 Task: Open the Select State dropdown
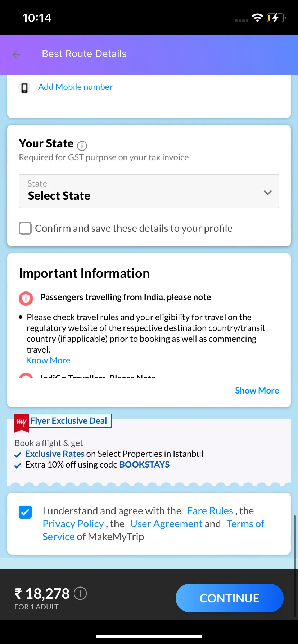click(149, 191)
